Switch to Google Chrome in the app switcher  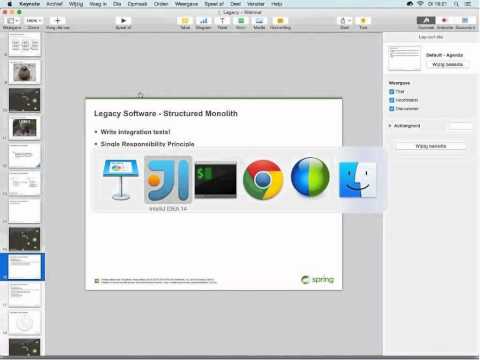tap(263, 180)
